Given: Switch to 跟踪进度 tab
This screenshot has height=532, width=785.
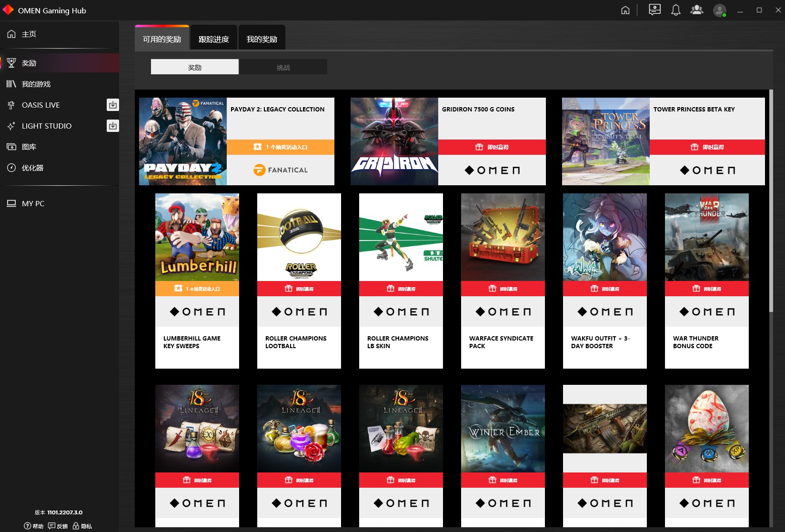Looking at the screenshot, I should [214, 38].
